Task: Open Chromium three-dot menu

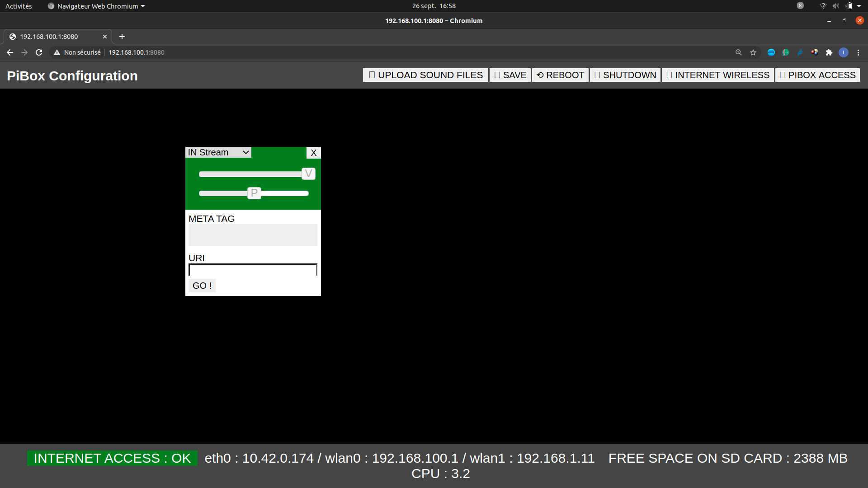Action: click(858, 52)
